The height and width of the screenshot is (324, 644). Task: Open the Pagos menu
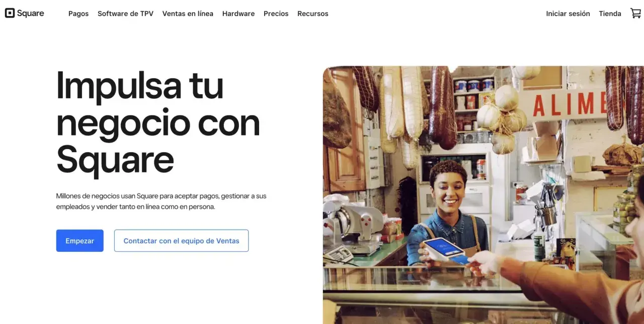pyautogui.click(x=78, y=14)
